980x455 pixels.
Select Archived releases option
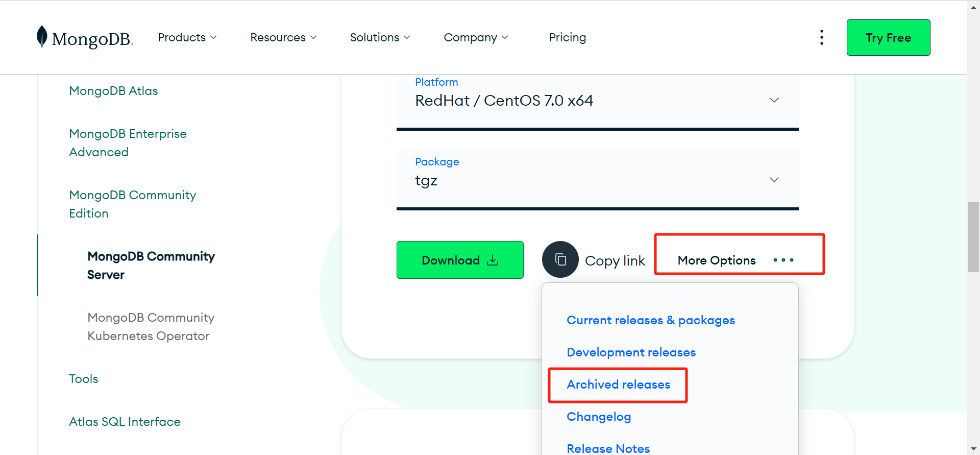[618, 385]
